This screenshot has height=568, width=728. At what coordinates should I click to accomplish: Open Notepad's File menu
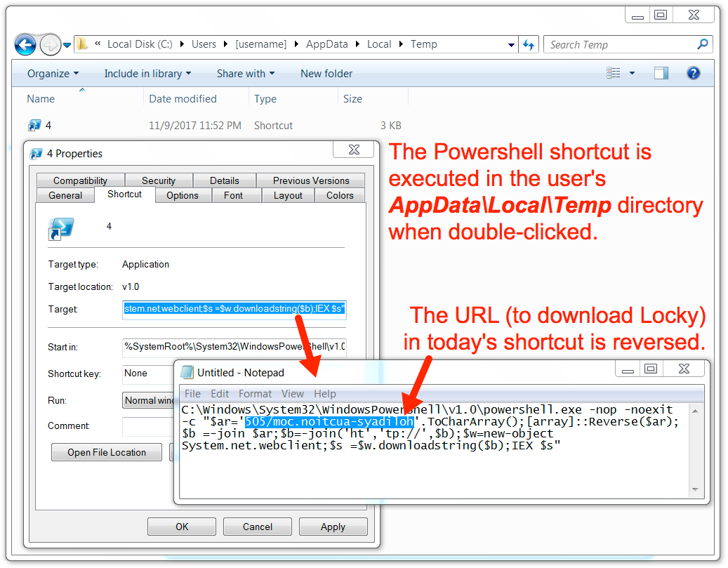tap(192, 394)
